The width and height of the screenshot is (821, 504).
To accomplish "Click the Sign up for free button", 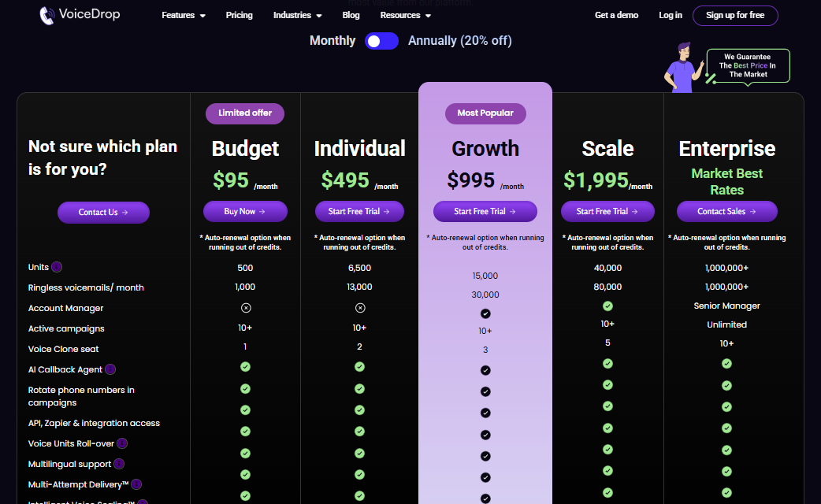I will click(x=735, y=15).
